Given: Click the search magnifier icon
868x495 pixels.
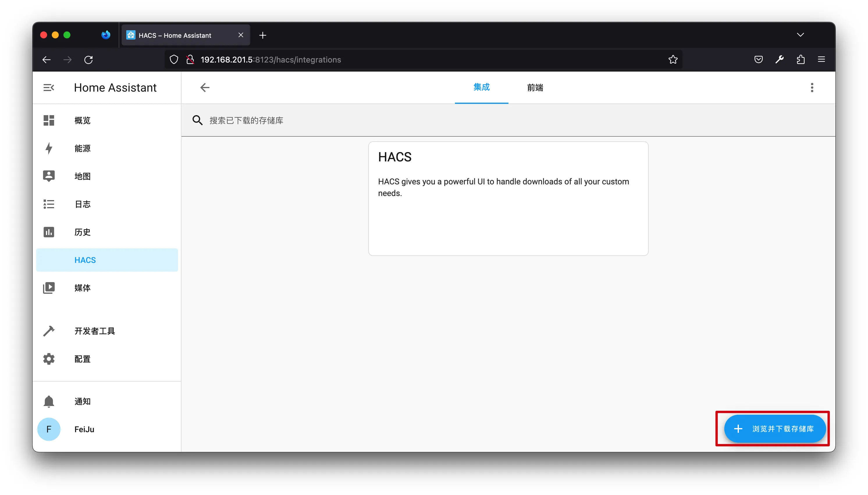Looking at the screenshot, I should 197,120.
